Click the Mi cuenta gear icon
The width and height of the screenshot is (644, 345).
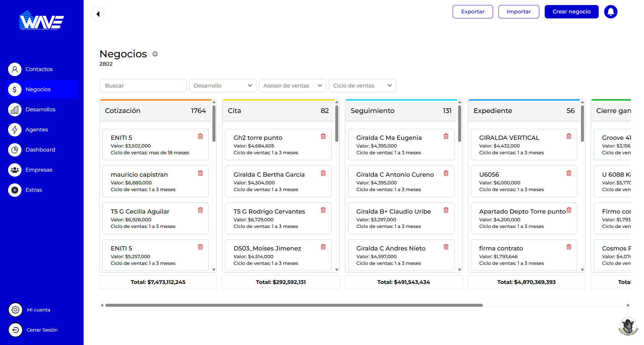pyautogui.click(x=15, y=310)
